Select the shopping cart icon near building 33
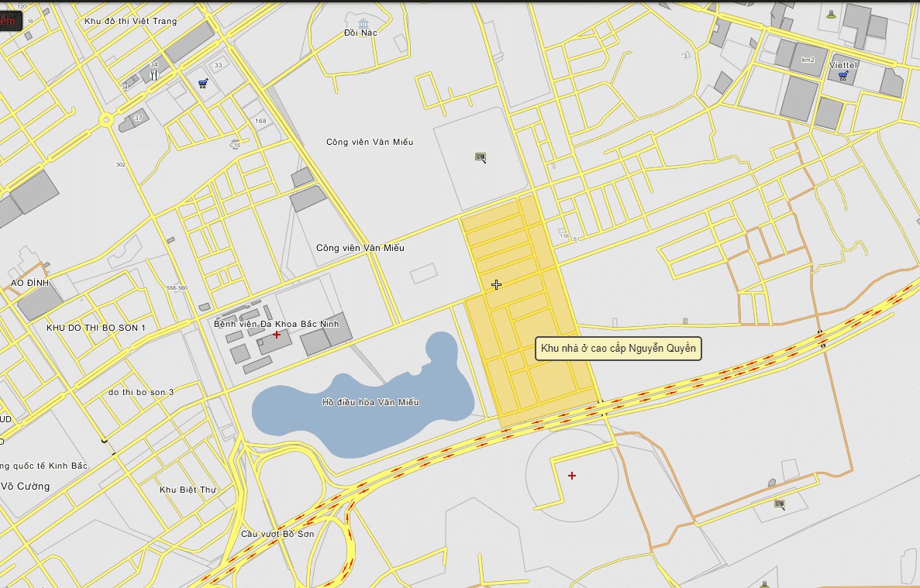 (203, 83)
